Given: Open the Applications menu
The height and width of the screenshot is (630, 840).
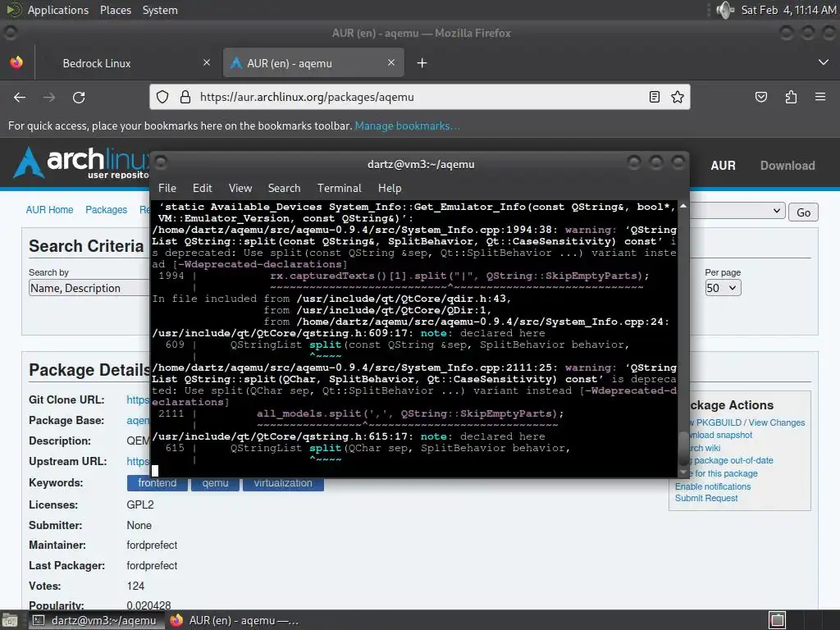Looking at the screenshot, I should 58,10.
